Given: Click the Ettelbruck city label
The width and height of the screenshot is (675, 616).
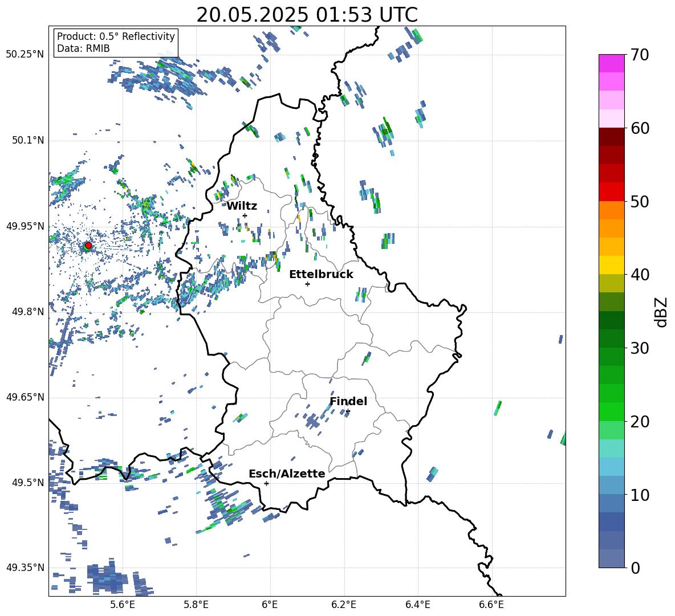Looking at the screenshot, I should [x=321, y=275].
